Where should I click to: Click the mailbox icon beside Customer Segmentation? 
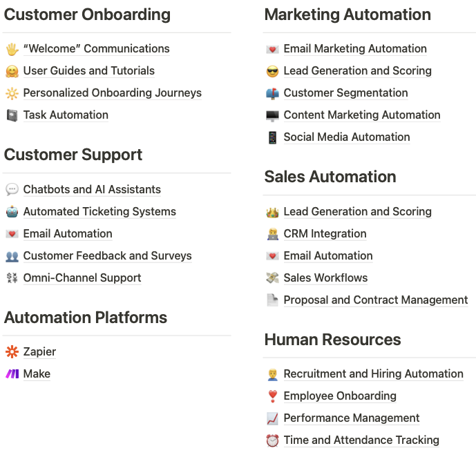[x=272, y=93]
